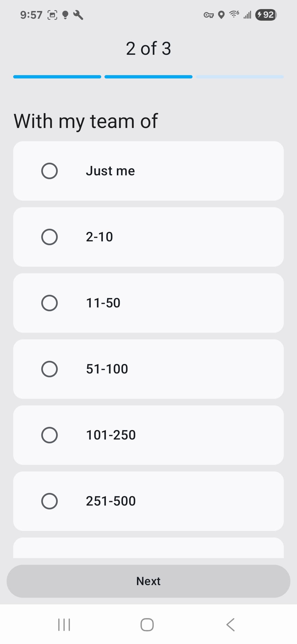Pick the 11-50 radio circle
297x644 pixels.
(x=50, y=303)
